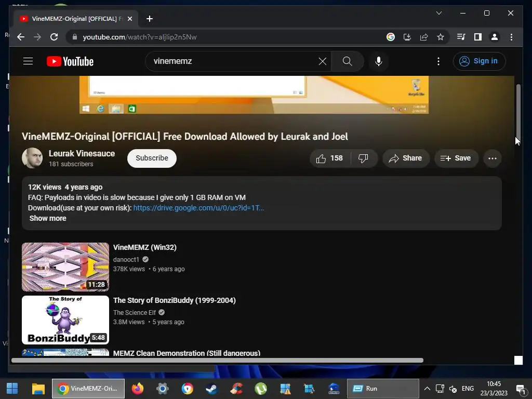Open MEMZ Clean Demonstration video title

click(187, 353)
